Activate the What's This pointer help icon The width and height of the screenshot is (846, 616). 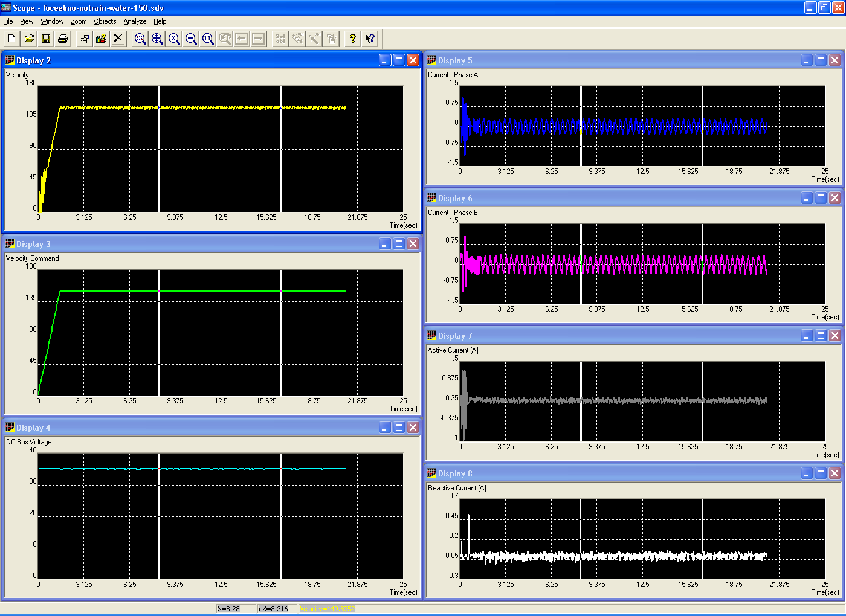click(369, 39)
